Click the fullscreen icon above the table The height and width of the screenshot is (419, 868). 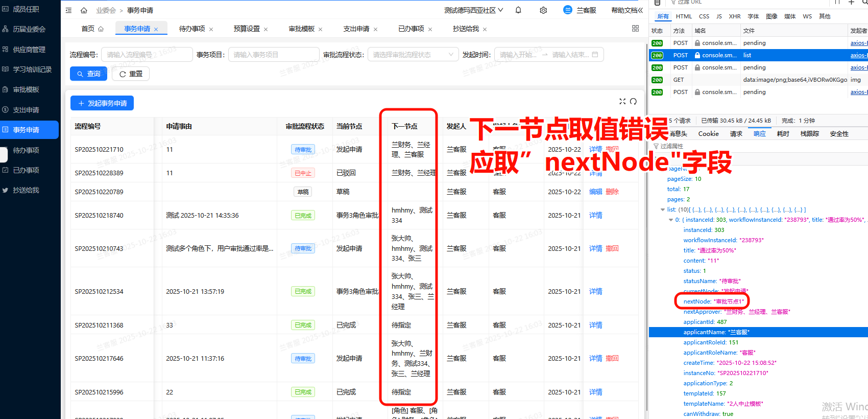tap(622, 102)
